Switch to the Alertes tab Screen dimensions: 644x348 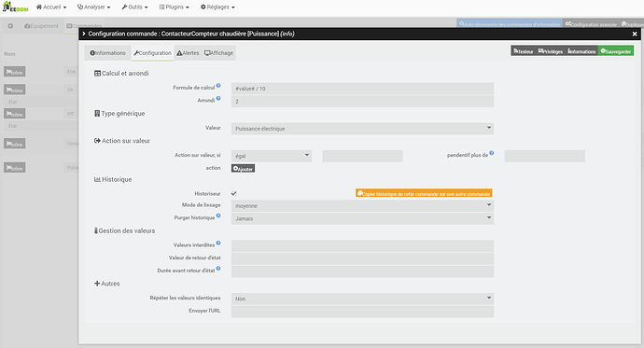point(188,53)
